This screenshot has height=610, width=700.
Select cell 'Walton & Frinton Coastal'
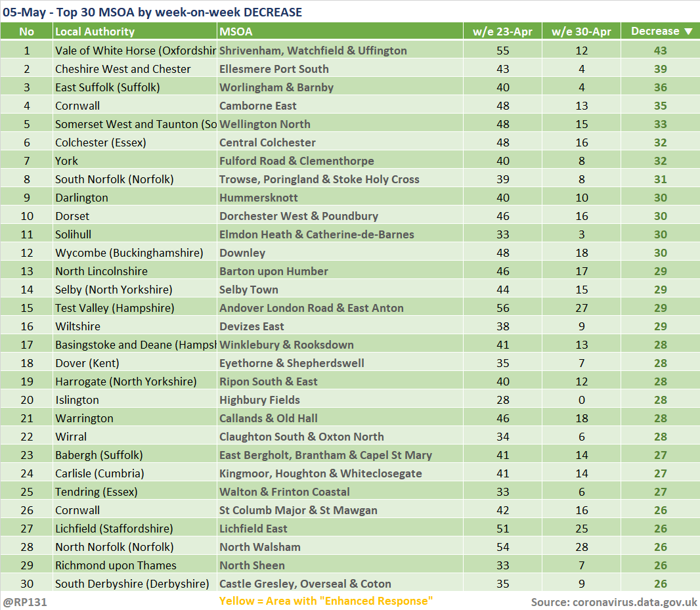pos(339,491)
